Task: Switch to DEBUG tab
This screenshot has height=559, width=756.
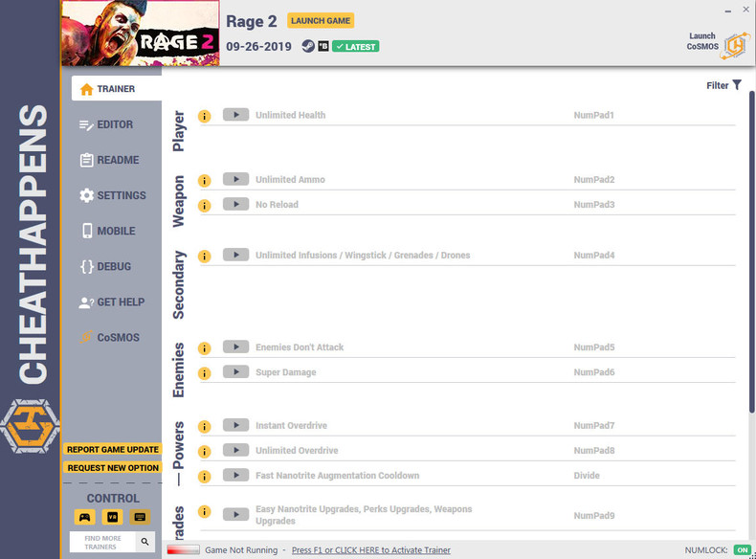Action: coord(106,267)
